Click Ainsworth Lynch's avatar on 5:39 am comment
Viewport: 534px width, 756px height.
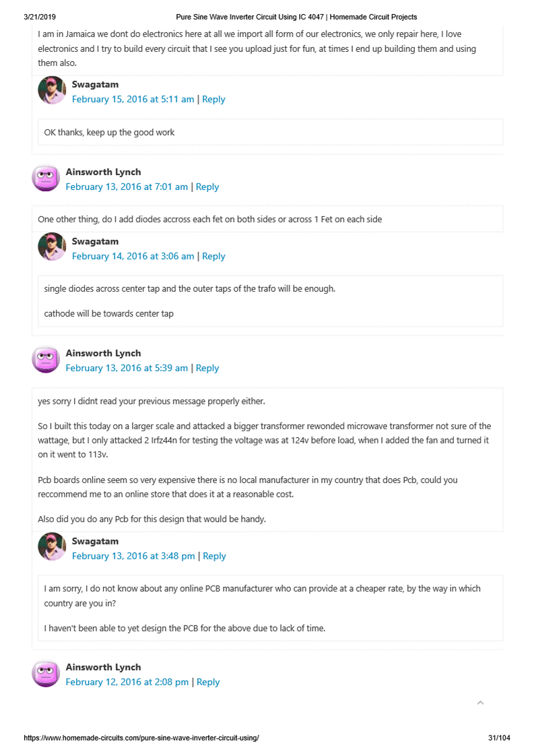pyautogui.click(x=46, y=359)
